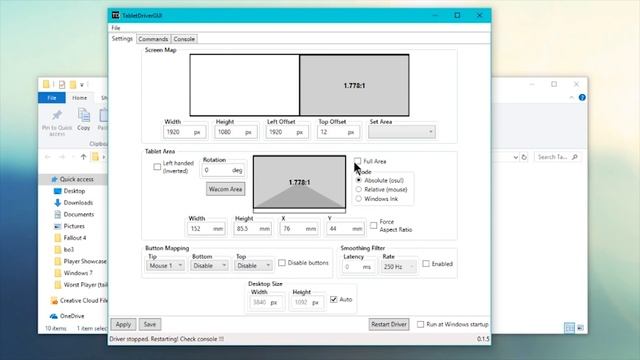
Task: Uncheck the Desktop Size Auto checkbox
Action: pyautogui.click(x=333, y=299)
